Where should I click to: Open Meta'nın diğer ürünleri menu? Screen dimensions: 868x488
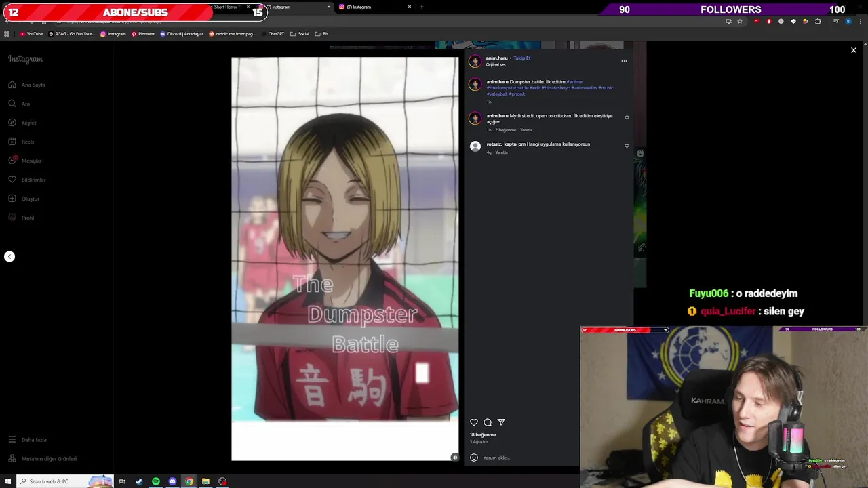(x=42, y=459)
